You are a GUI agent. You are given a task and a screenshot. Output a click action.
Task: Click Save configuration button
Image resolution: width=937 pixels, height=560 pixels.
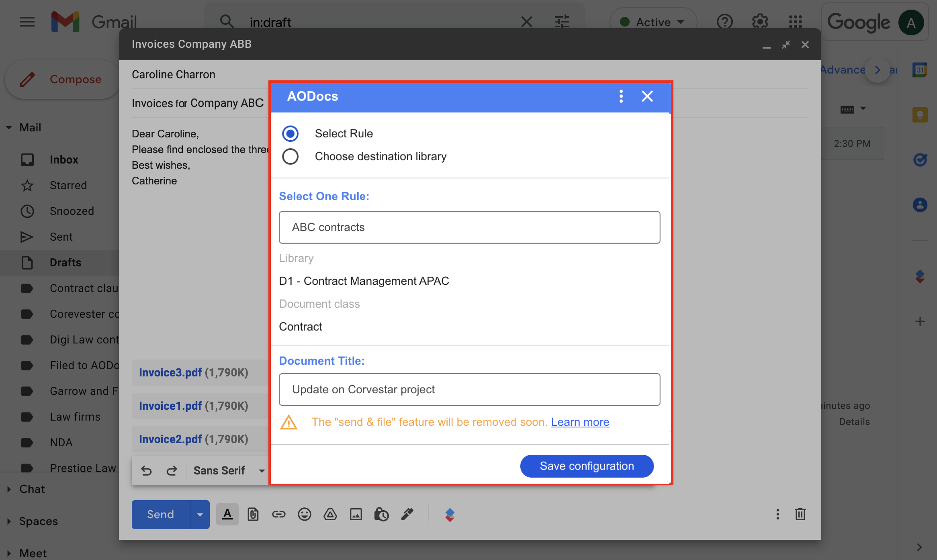(587, 466)
